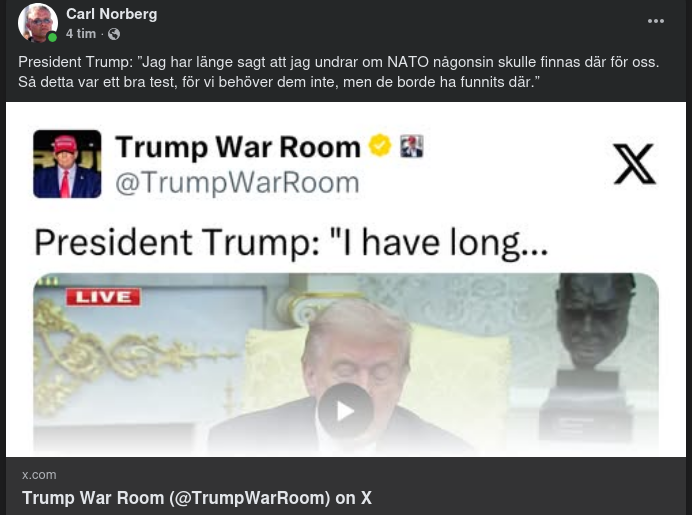Open 'Trump War Room (@TrumpWarRoom) on X' link title
This screenshot has width=692, height=515.
pyautogui.click(x=197, y=498)
